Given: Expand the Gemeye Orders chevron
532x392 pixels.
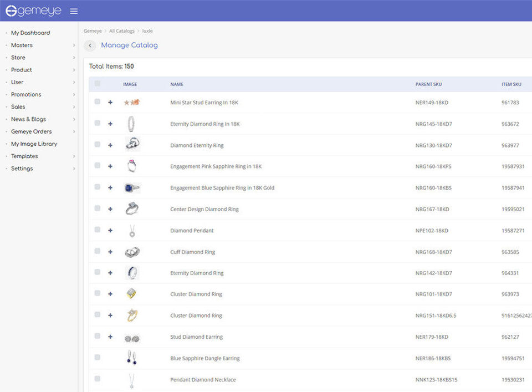Looking at the screenshot, I should [74, 131].
